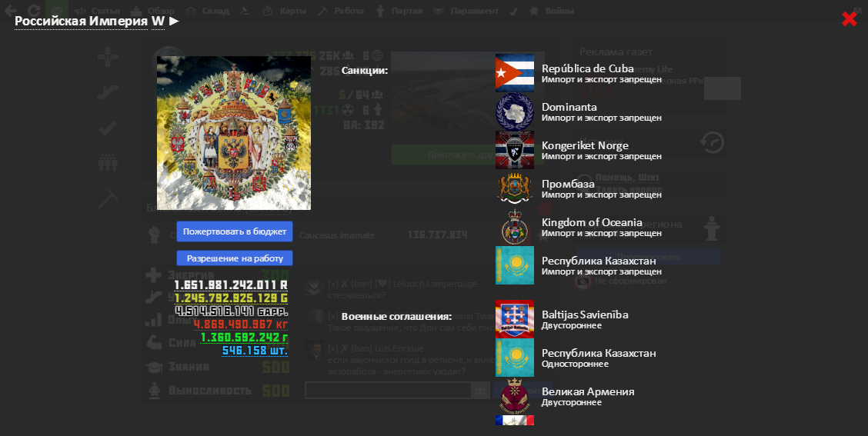Click the Промбаза coat of arms icon
The width and height of the screenshot is (868, 436).
(514, 188)
